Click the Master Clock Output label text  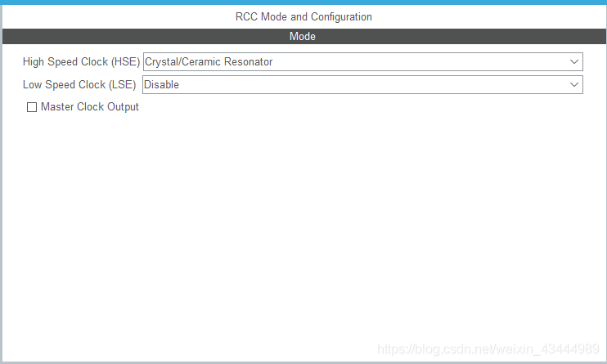coord(90,107)
